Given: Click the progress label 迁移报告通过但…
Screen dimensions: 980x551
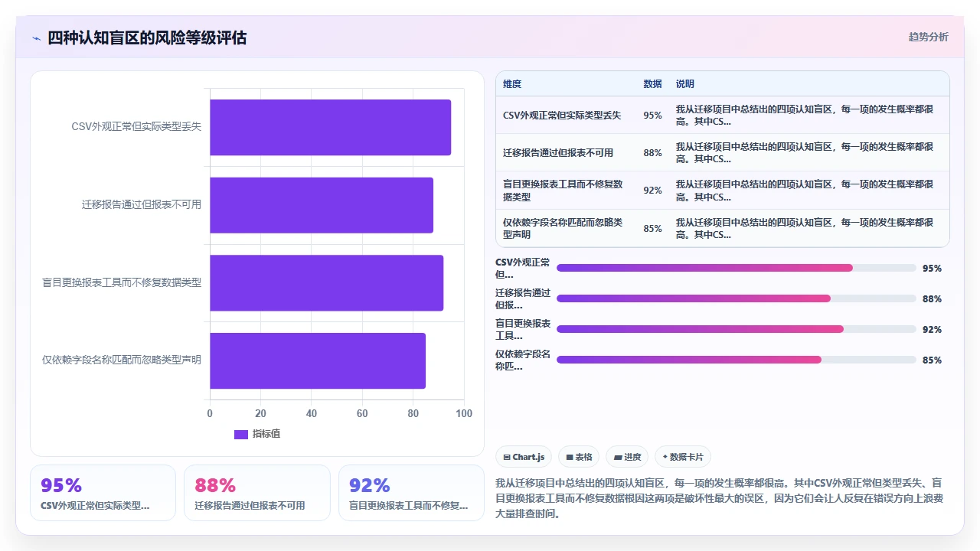Looking at the screenshot, I should tap(523, 298).
